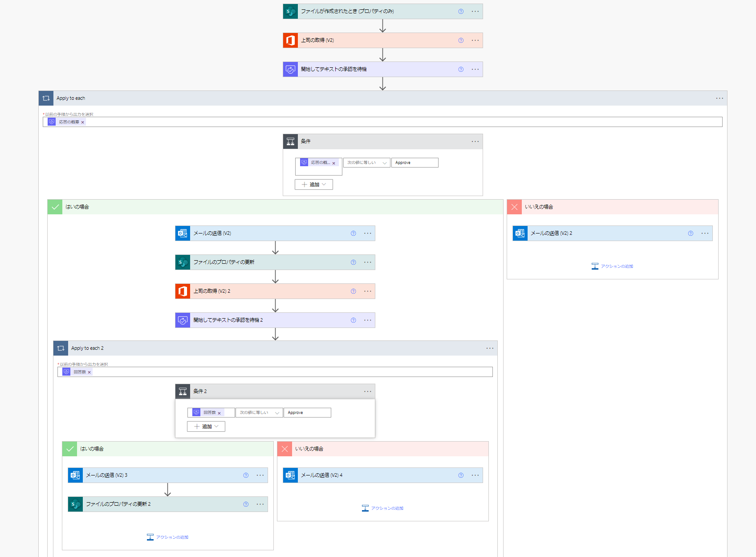Click green checkmark of inner はいの場合 branch
Screen dimensions: 756x557
click(x=69, y=449)
